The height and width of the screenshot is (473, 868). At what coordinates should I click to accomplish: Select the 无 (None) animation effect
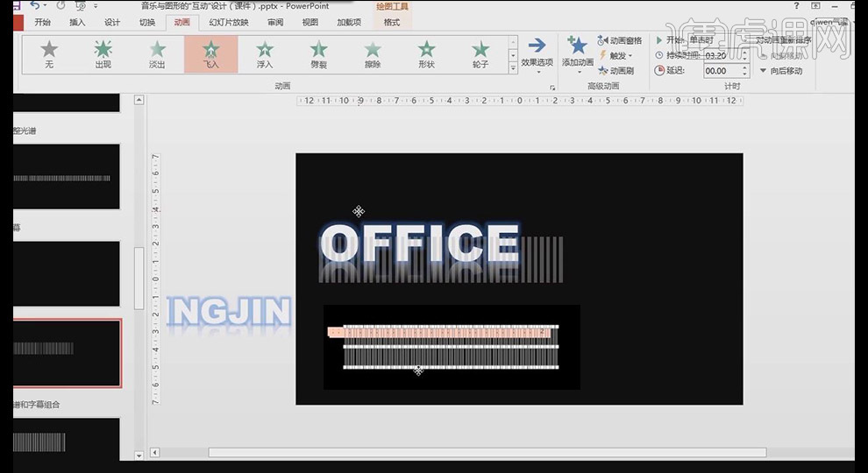click(x=49, y=54)
